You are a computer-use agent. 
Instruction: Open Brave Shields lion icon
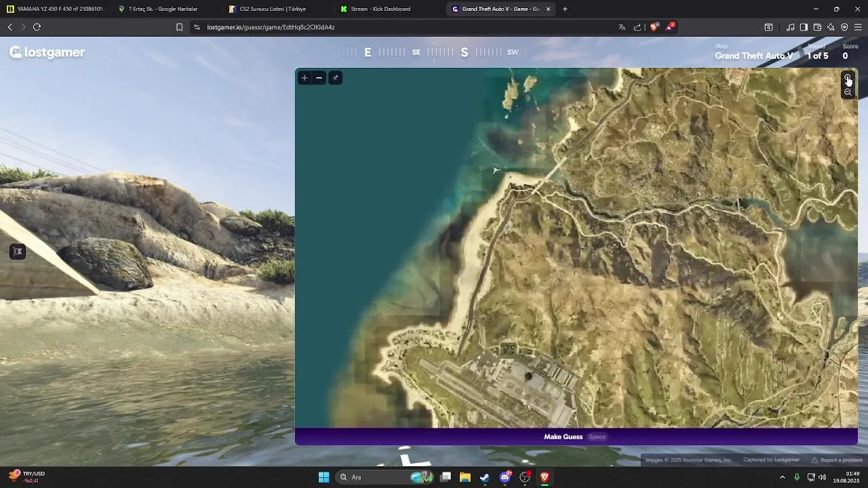654,27
